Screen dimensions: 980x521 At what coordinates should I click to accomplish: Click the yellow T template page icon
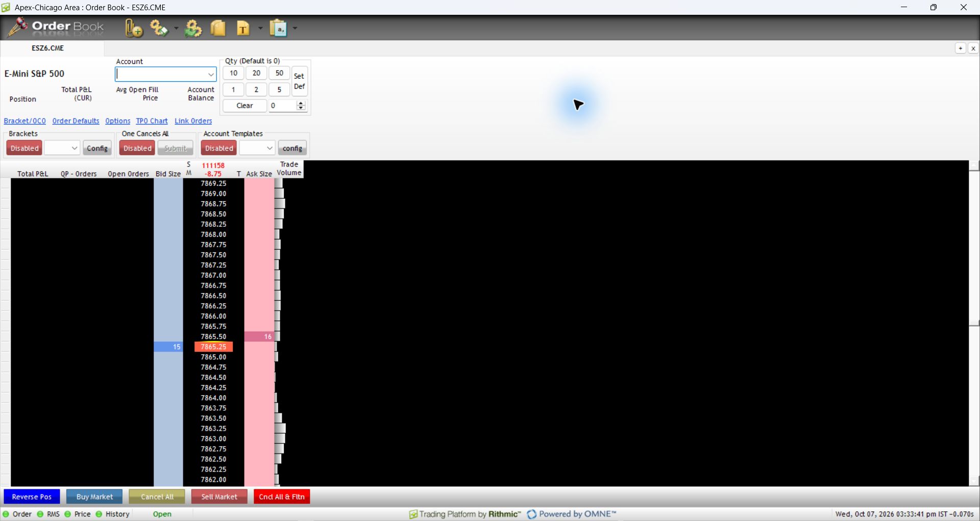point(243,28)
